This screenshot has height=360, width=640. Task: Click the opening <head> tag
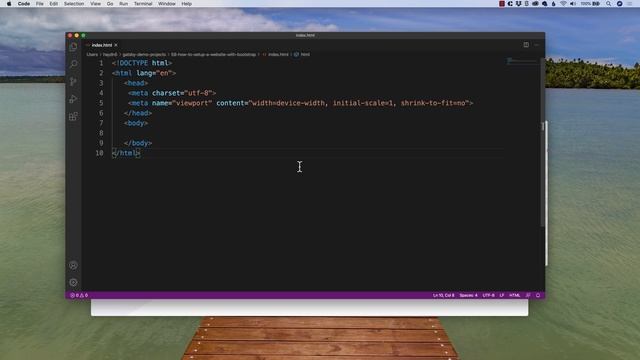(x=136, y=83)
